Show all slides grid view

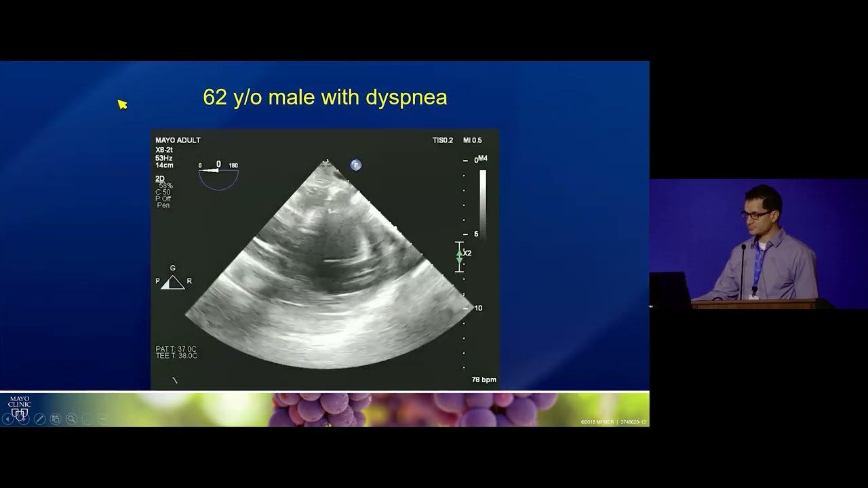56,420
